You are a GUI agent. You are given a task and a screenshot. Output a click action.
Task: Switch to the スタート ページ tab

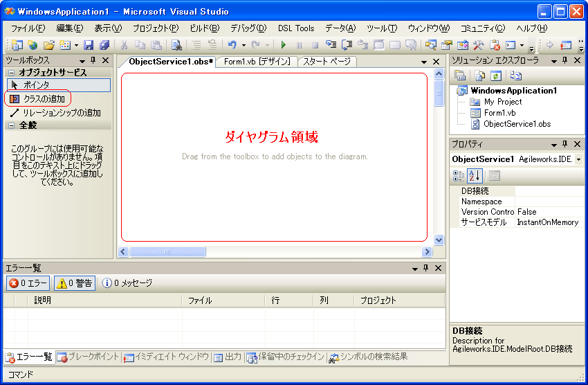point(327,62)
